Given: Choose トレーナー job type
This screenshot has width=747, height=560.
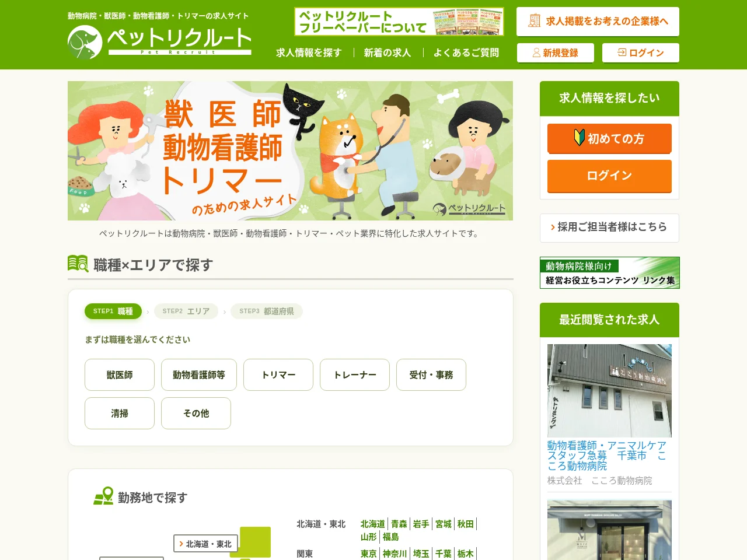Looking at the screenshot, I should tap(355, 374).
